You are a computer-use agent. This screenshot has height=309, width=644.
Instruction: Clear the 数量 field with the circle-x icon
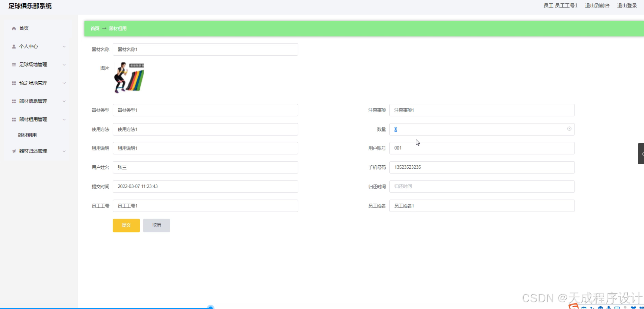tap(569, 129)
